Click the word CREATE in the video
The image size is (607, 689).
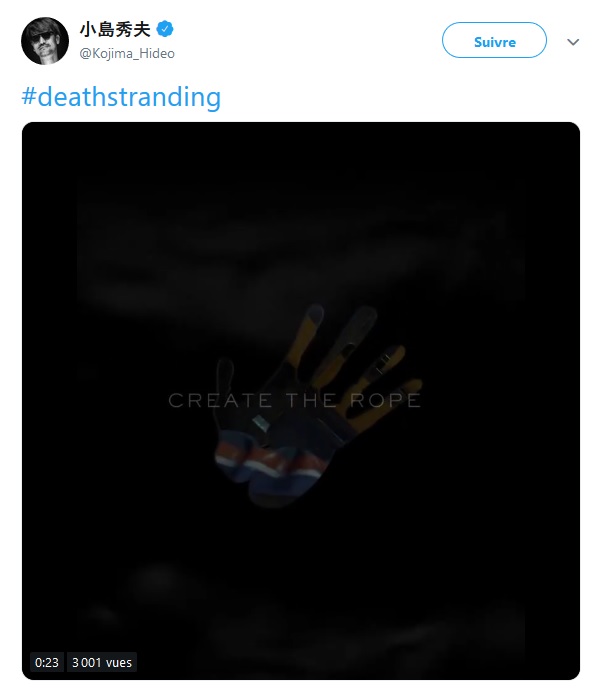point(220,400)
